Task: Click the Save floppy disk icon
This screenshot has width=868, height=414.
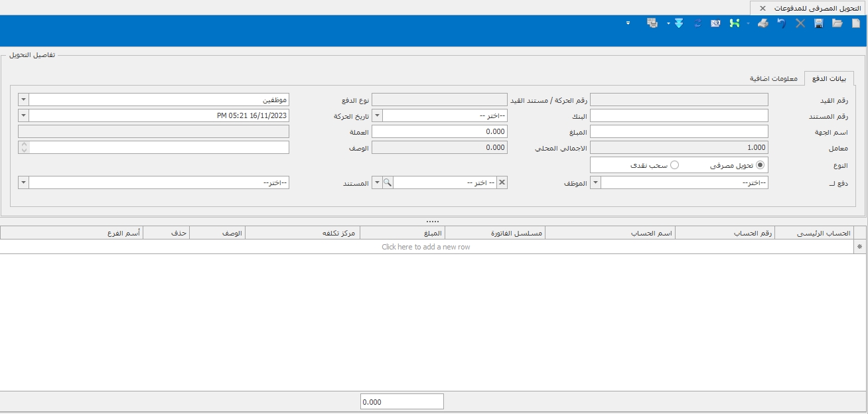Action: [x=819, y=23]
